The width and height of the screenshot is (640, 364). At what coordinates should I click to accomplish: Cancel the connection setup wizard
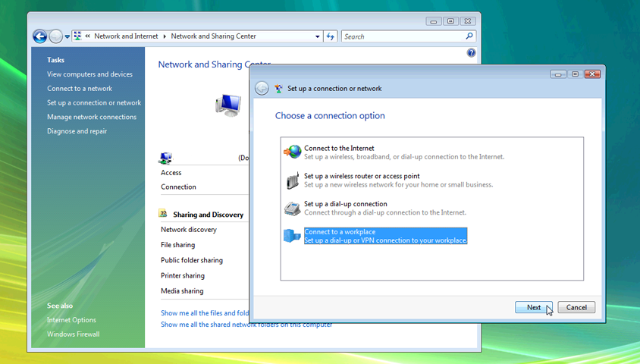tap(576, 307)
